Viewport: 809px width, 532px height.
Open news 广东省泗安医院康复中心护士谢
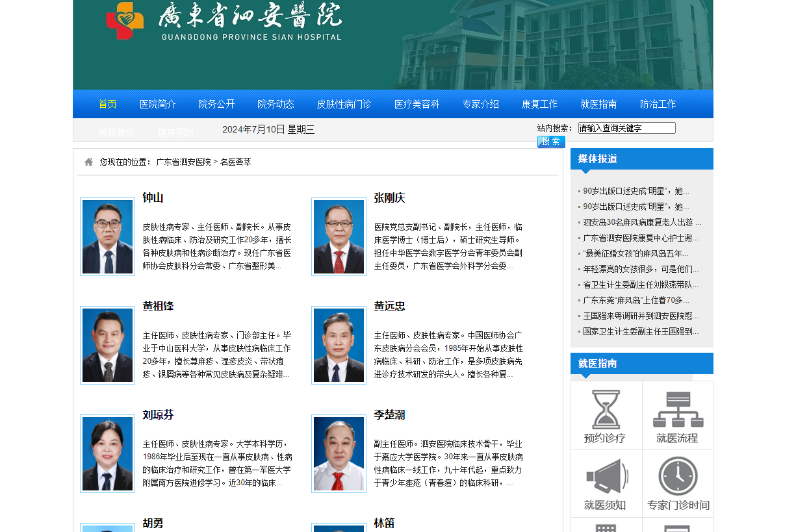tap(641, 238)
